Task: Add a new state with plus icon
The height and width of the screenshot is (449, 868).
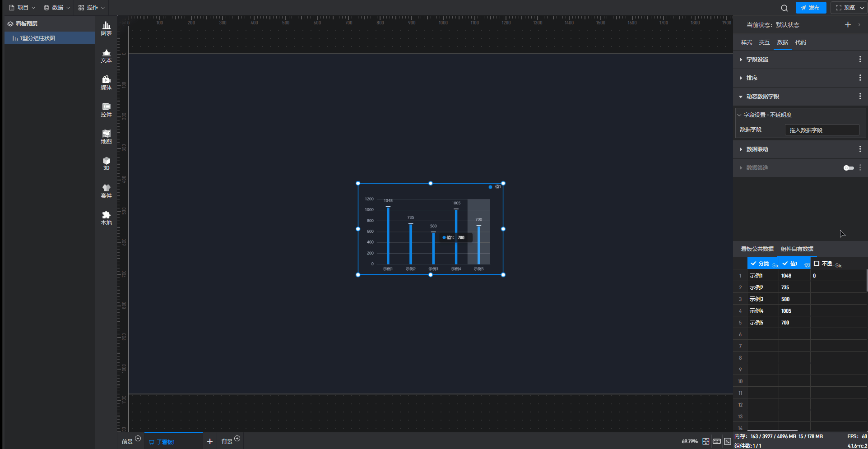Action: 848,25
